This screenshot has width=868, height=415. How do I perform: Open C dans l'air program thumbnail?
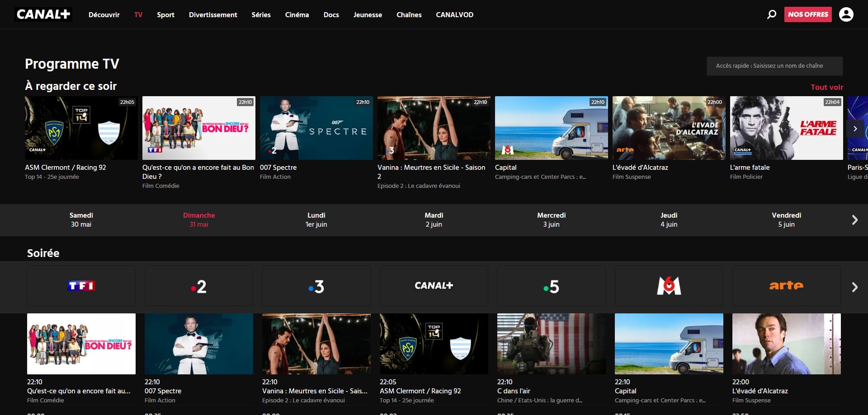tap(552, 344)
